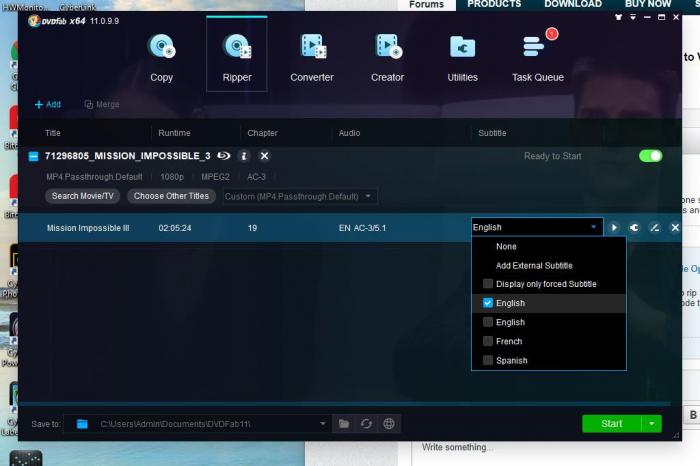
Task: Open DOWNLOAD tab in the browser window
Action: [573, 4]
